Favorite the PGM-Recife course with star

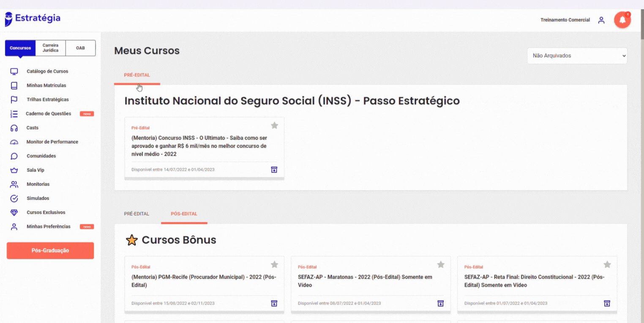pyautogui.click(x=274, y=265)
